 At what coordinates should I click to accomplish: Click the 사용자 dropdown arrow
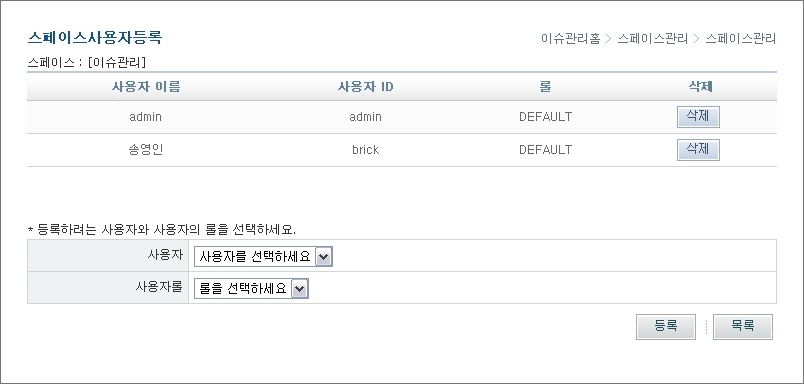(323, 257)
